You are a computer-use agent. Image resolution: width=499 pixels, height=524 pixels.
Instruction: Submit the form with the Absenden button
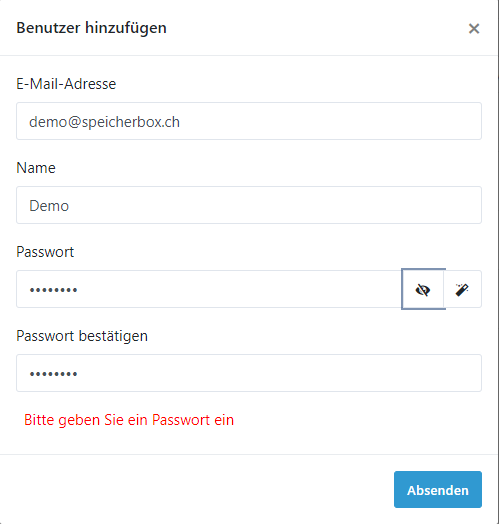pos(438,490)
